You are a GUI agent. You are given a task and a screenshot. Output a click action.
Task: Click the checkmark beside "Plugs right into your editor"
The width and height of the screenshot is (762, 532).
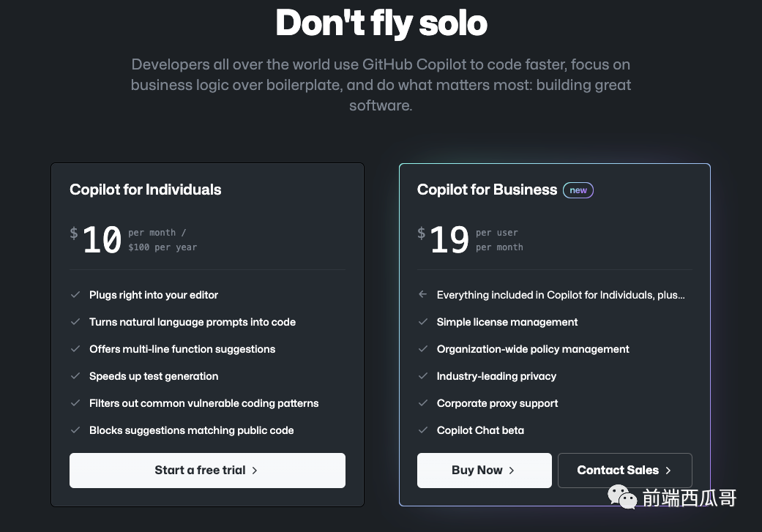coord(75,295)
